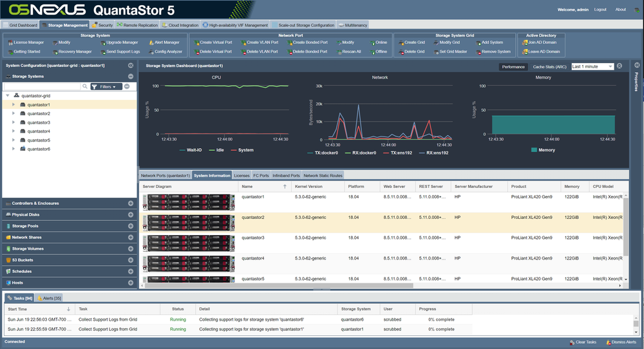Expand Storage Volumes section

tap(131, 249)
